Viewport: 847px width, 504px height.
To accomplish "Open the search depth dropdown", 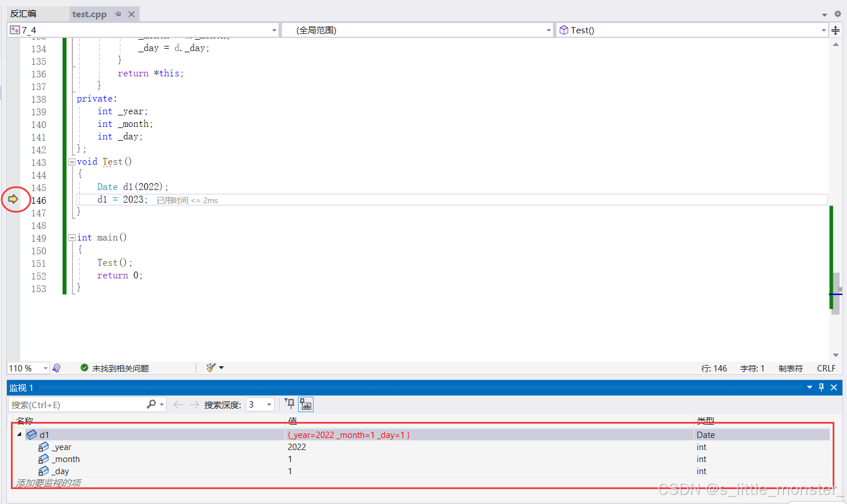I will 269,405.
